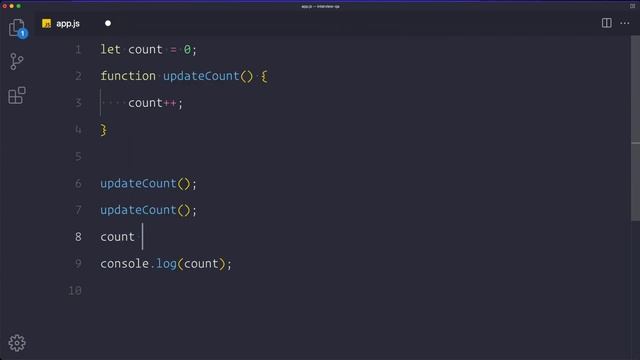Click the JS file icon in tab
Image resolution: width=640 pixels, height=360 pixels.
[x=47, y=24]
